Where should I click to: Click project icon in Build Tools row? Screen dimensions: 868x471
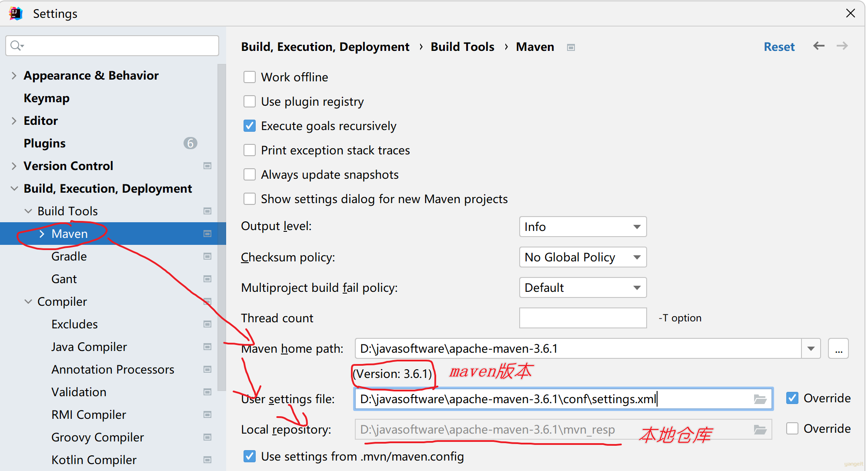coord(207,211)
